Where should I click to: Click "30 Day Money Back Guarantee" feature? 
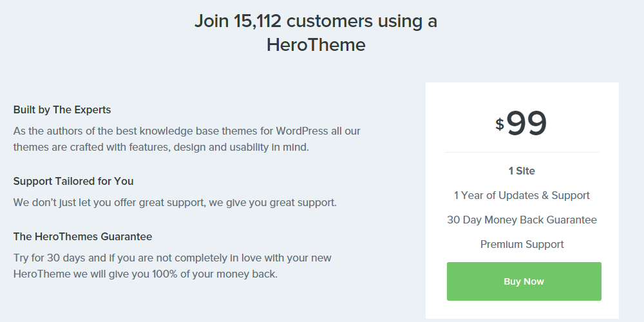pyautogui.click(x=522, y=220)
